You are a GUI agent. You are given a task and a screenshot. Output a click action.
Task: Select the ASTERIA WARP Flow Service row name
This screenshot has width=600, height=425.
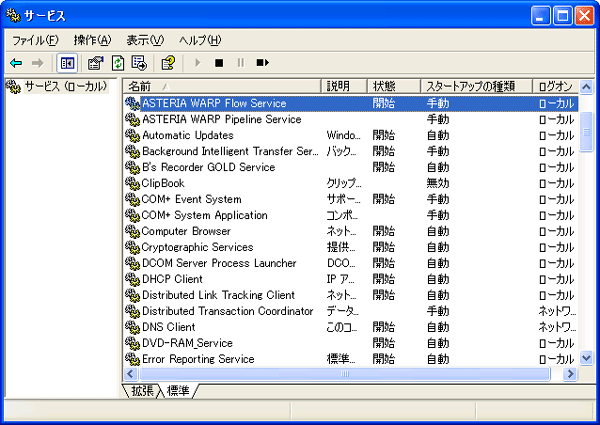(214, 103)
